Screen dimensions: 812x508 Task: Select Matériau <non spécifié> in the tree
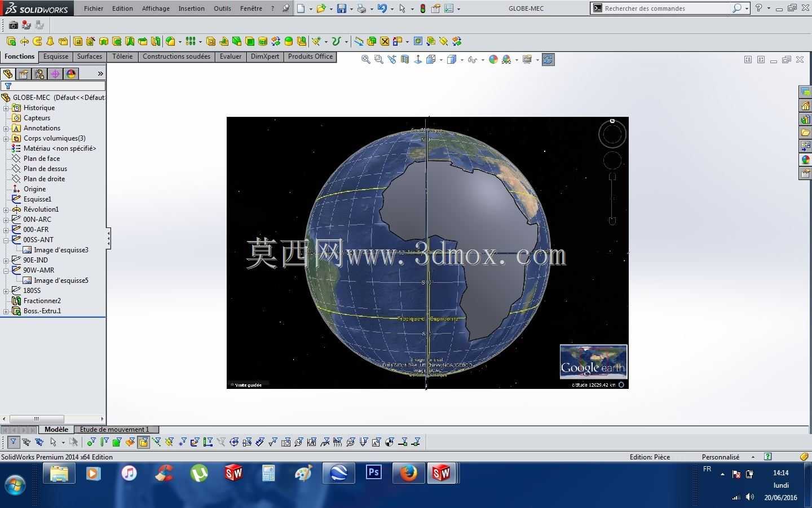(60, 148)
